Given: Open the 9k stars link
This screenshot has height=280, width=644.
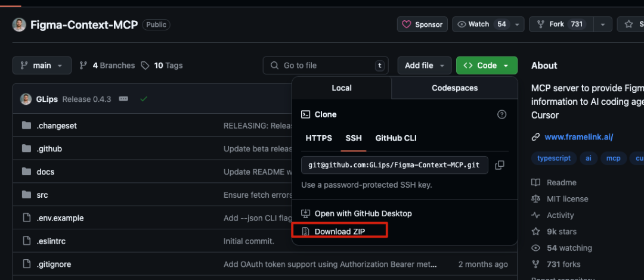Looking at the screenshot, I should click(554, 232).
